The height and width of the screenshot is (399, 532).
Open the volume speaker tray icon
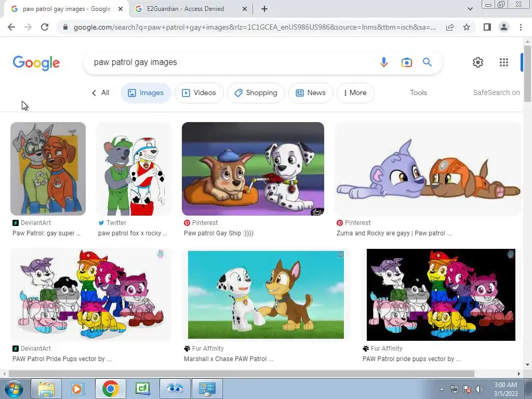point(480,389)
